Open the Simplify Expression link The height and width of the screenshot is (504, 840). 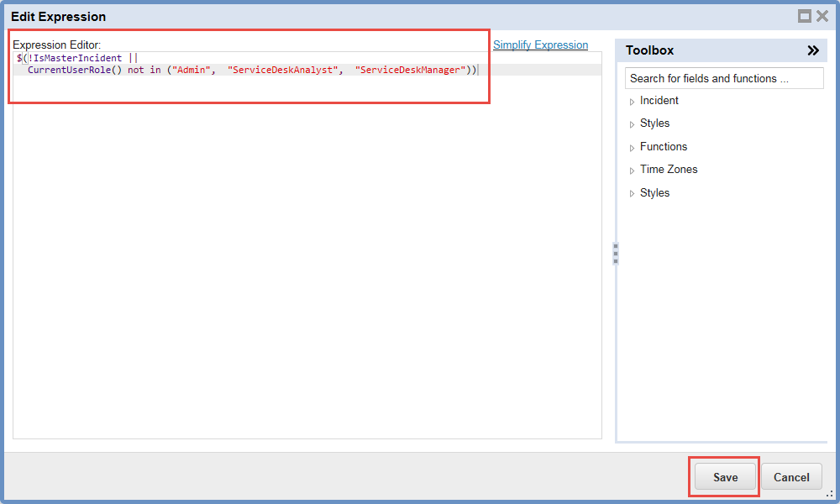coord(540,45)
